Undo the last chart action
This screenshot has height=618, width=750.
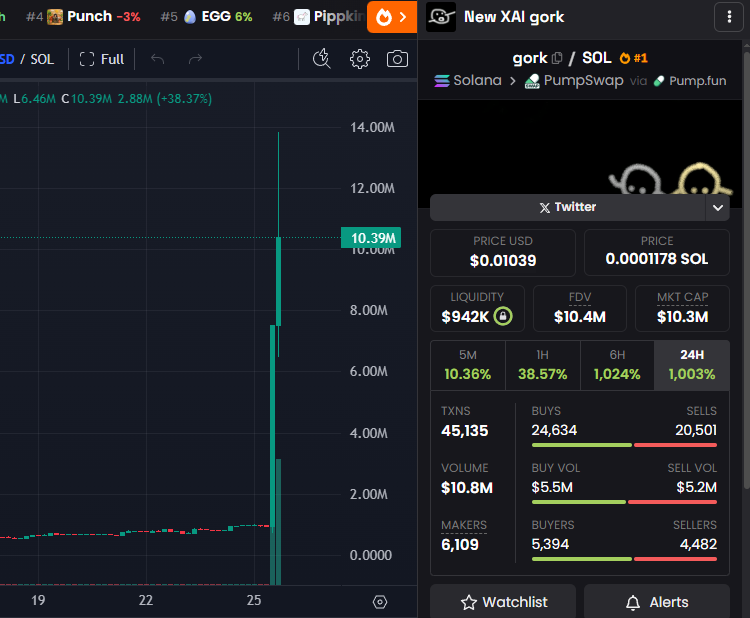[x=157, y=59]
